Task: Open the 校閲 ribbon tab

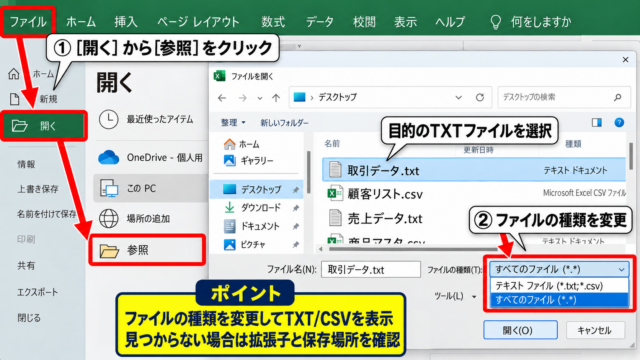Action: pyautogui.click(x=364, y=22)
